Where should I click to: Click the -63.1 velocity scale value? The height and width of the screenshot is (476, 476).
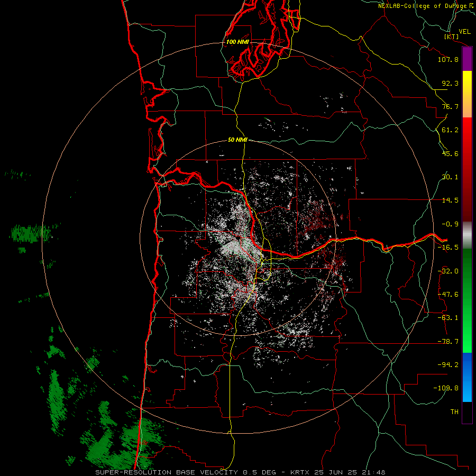click(448, 318)
